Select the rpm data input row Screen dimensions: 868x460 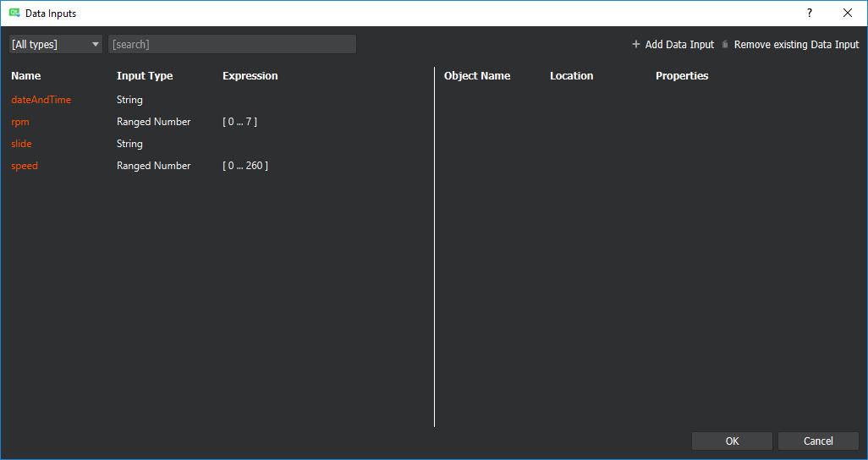click(20, 122)
